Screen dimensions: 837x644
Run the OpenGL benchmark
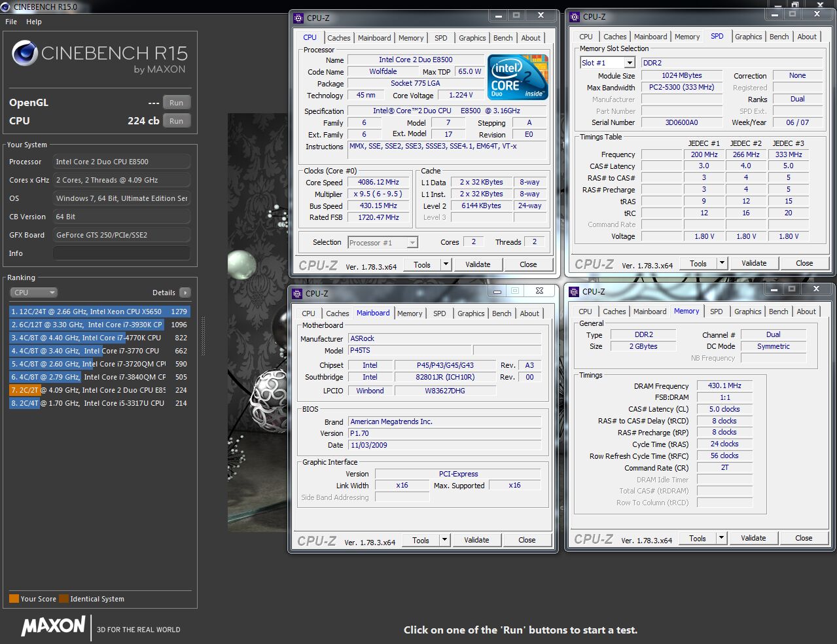coord(177,103)
